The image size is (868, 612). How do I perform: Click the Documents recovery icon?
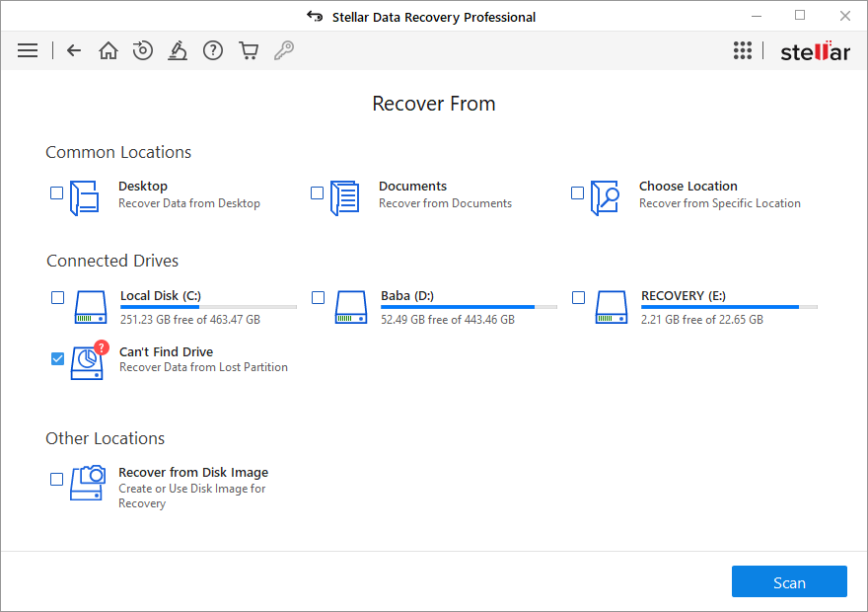coord(344,196)
